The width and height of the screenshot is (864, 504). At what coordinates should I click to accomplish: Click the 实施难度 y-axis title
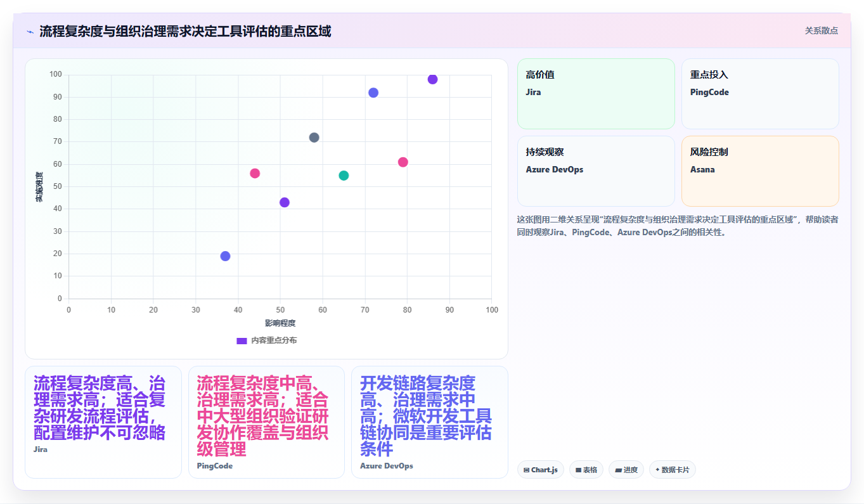tap(39, 187)
